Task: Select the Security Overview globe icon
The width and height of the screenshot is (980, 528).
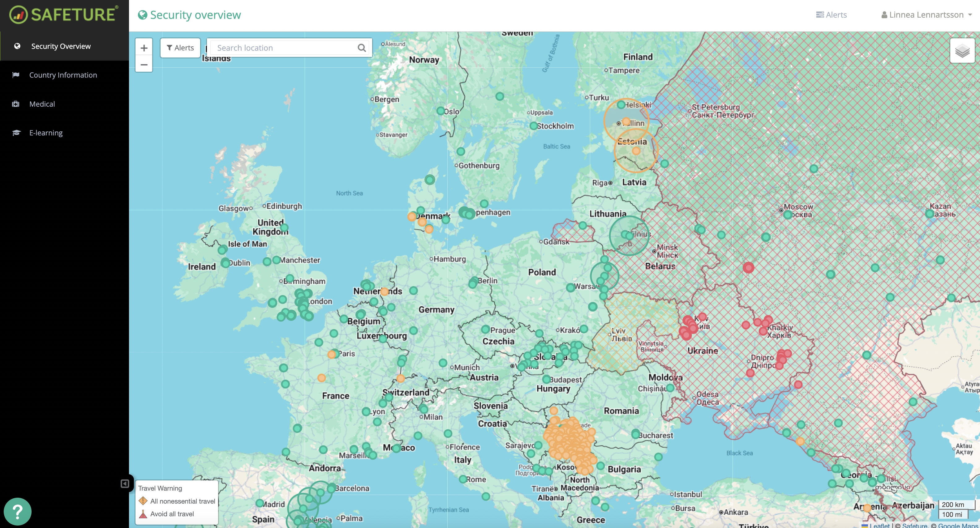Action: click(18, 46)
